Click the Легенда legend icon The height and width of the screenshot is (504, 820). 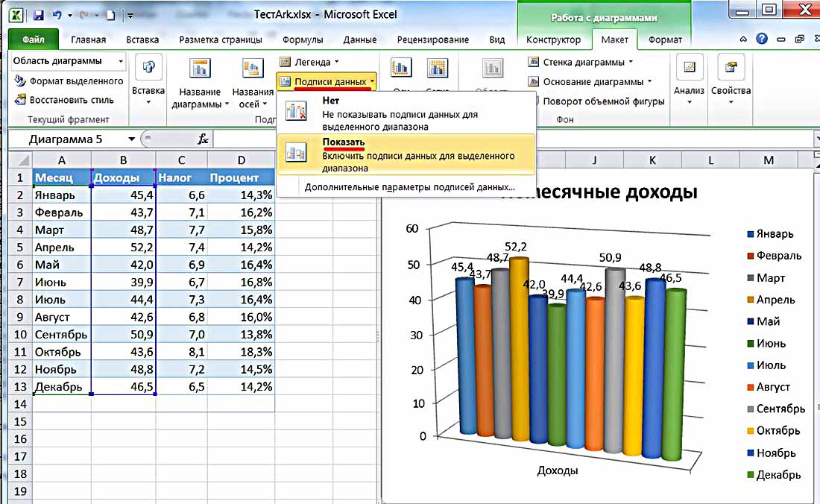pos(285,62)
